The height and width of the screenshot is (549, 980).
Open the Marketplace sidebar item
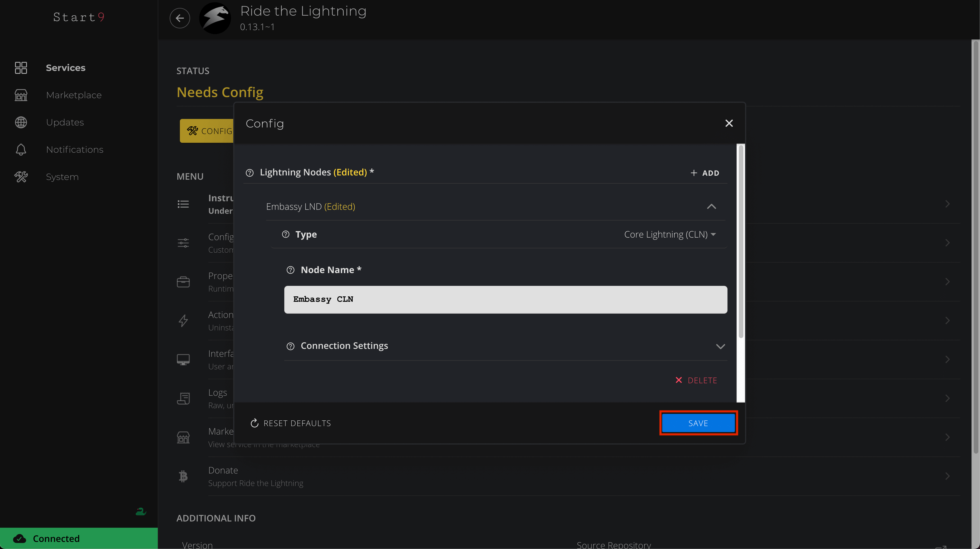tap(74, 95)
